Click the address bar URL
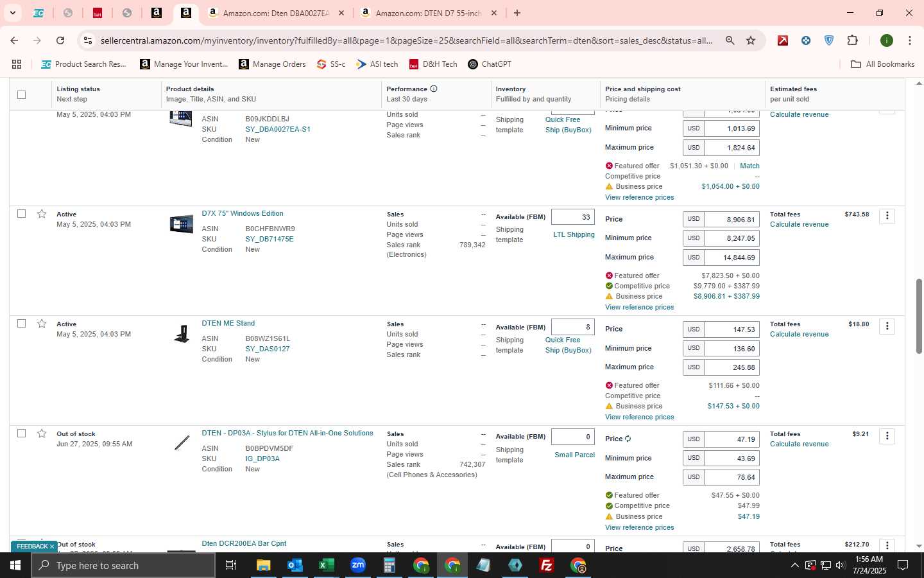 (x=406, y=40)
